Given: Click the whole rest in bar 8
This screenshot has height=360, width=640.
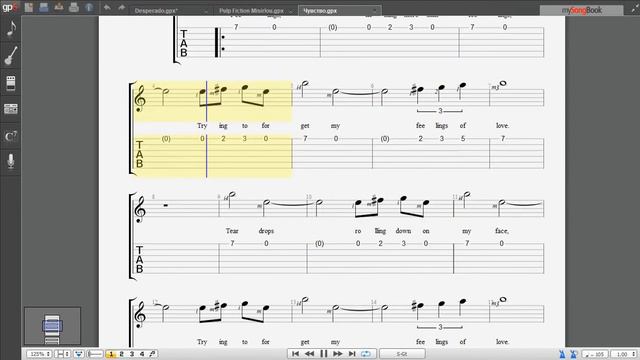Looking at the screenshot, I should coord(165,205).
